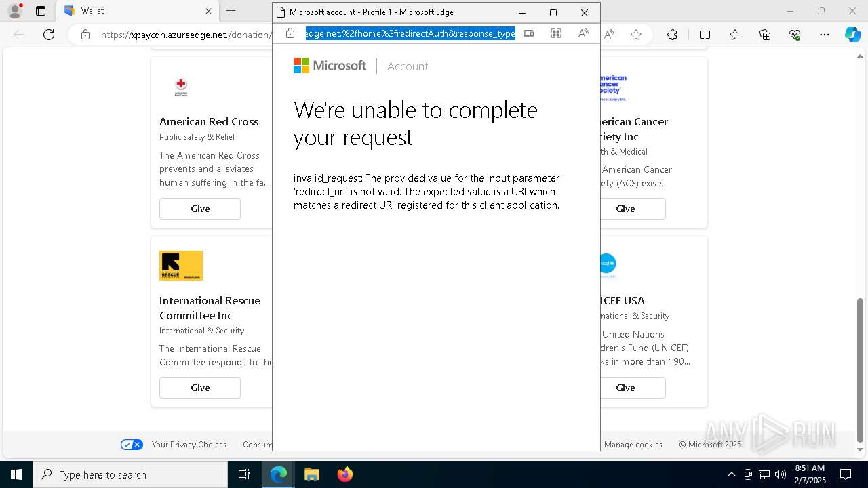Image resolution: width=868 pixels, height=488 pixels.
Task: Maximize the Microsoft account popup window
Action: coord(553,12)
